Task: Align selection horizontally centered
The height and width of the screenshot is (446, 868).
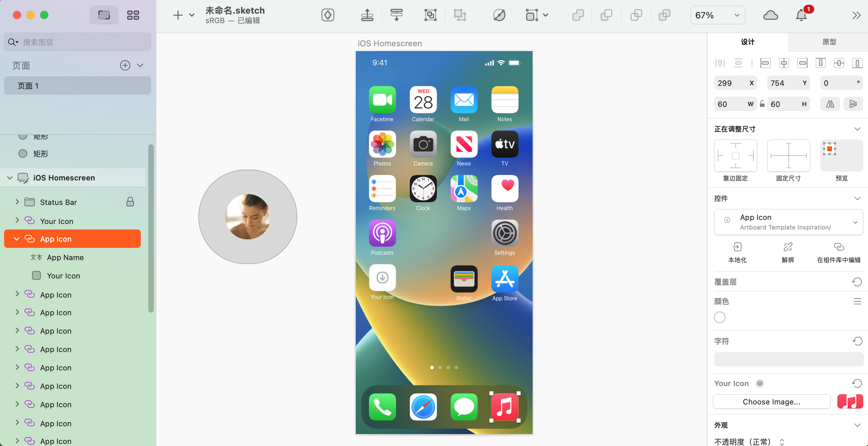Action: click(784, 63)
